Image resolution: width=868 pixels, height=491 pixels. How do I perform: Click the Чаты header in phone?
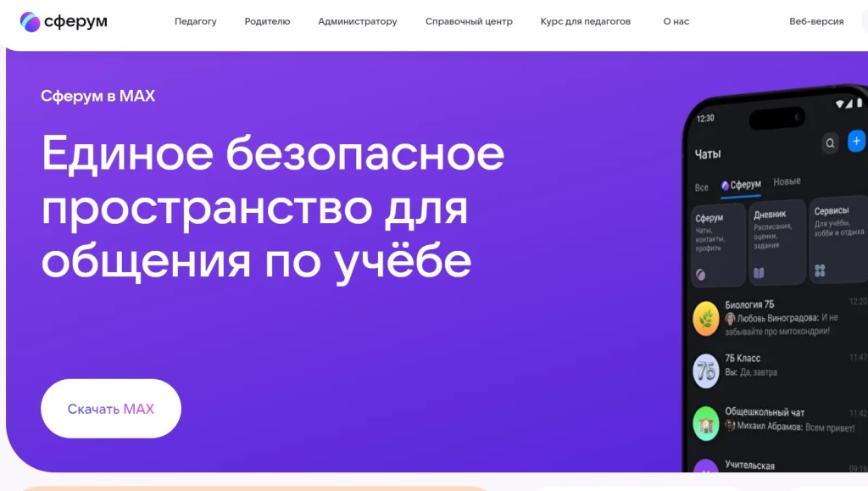(x=708, y=153)
